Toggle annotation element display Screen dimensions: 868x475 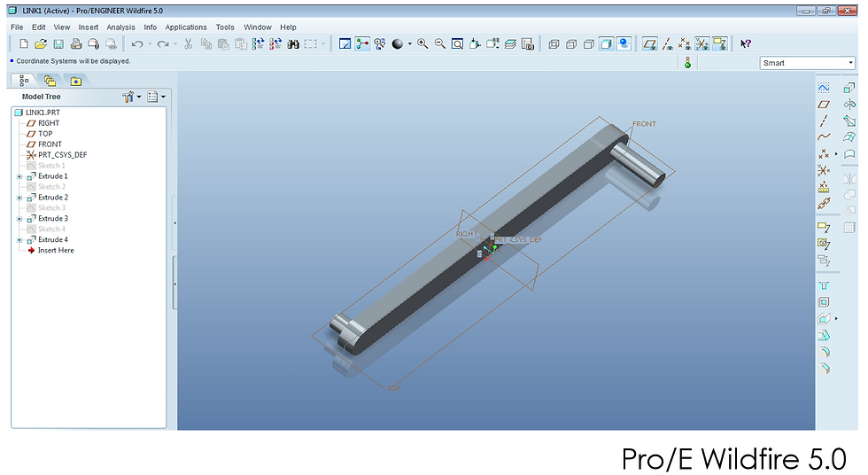719,43
